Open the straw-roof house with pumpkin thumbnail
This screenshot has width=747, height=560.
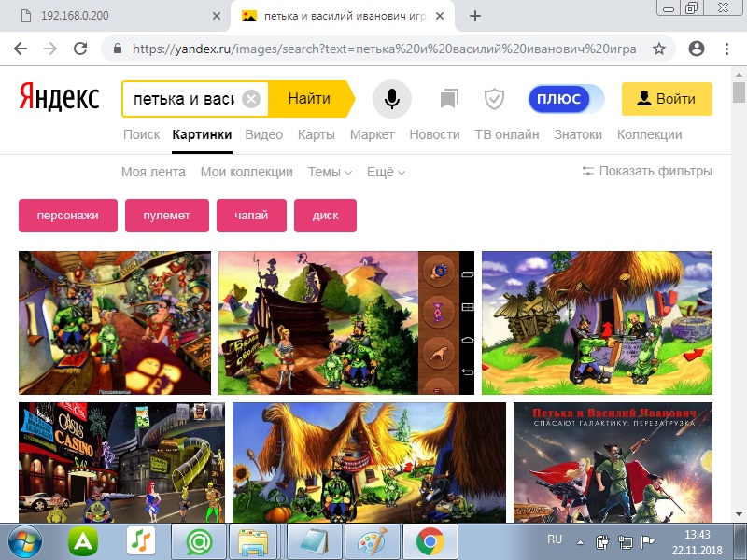[x=369, y=462]
